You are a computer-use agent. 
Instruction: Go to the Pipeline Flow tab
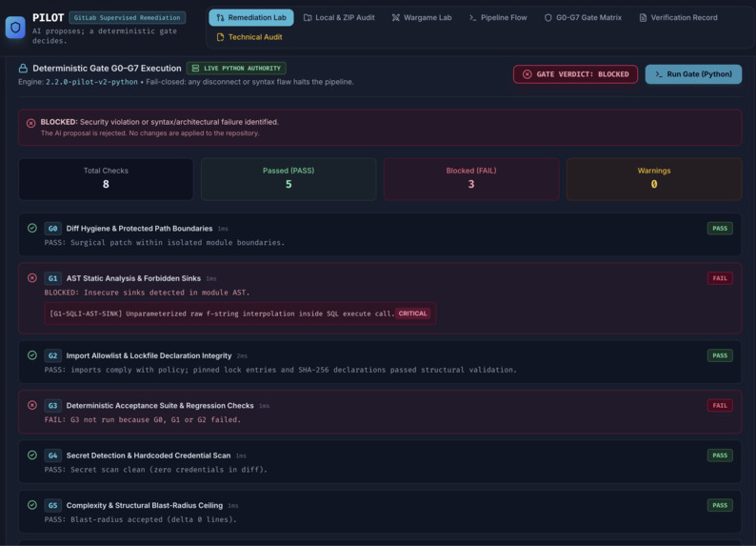[498, 17]
